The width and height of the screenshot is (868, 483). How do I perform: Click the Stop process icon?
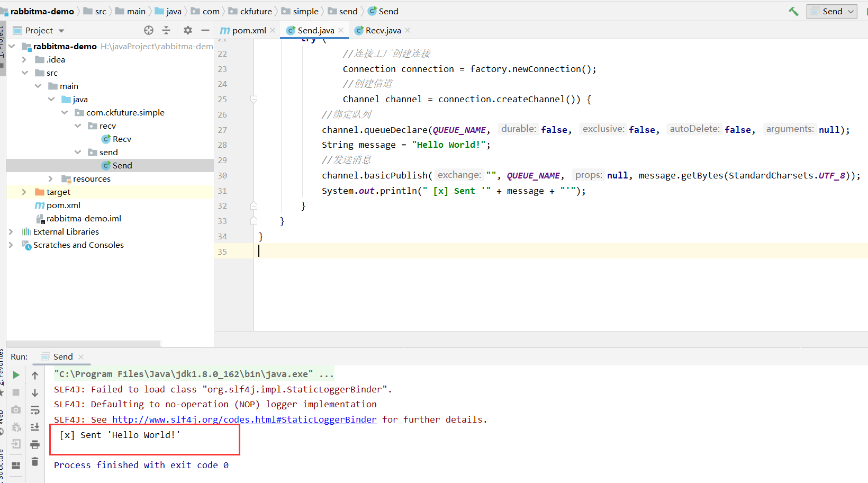click(x=16, y=392)
